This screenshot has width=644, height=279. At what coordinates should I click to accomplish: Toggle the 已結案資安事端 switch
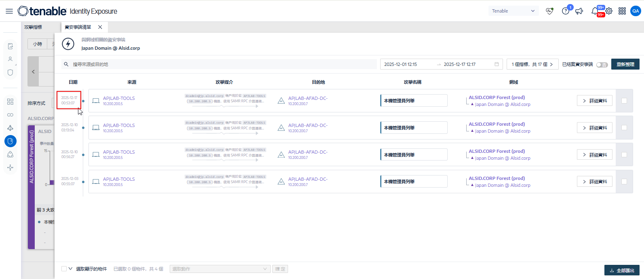pyautogui.click(x=602, y=65)
